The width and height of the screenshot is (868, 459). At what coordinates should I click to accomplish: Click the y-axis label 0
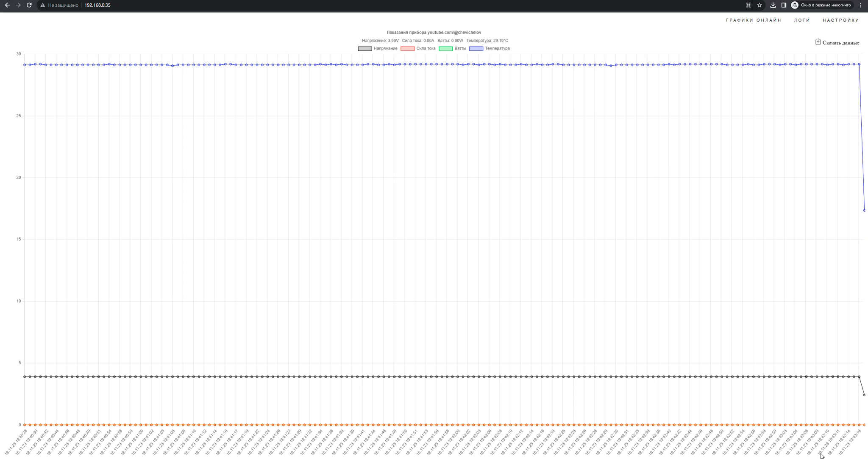click(x=19, y=425)
